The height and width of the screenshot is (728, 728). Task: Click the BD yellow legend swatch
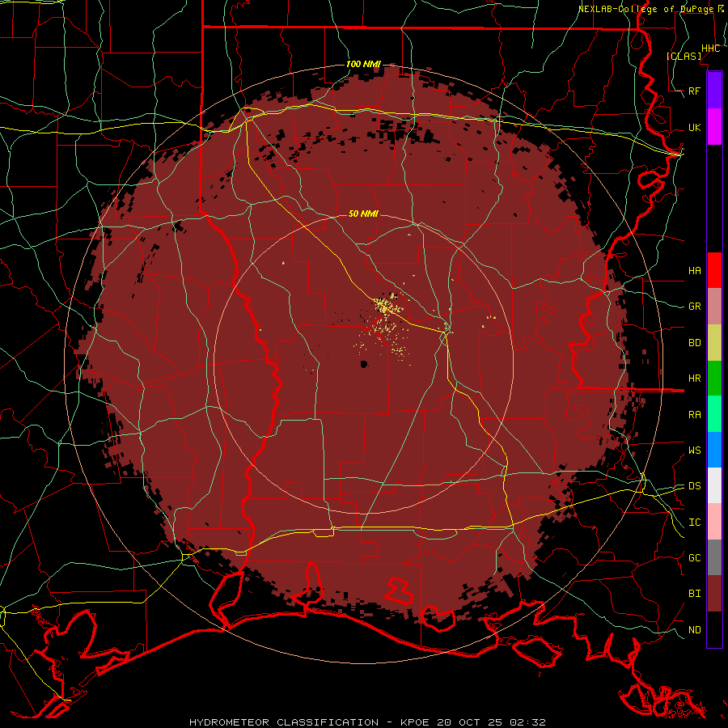714,343
